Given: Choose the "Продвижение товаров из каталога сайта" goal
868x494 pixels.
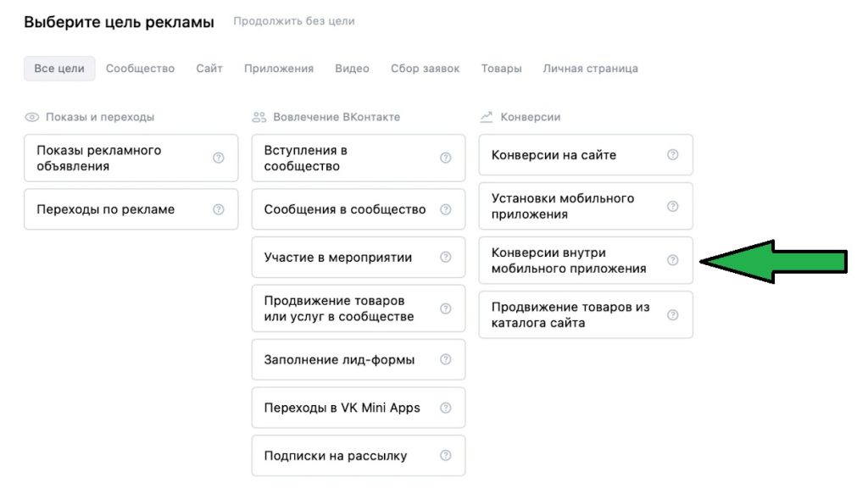Looking at the screenshot, I should pos(576,314).
